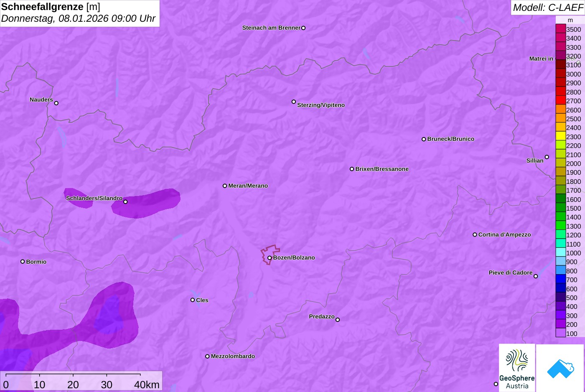585x392 pixels.
Task: Click the 700 m blue legend swatch
Action: coord(561,280)
